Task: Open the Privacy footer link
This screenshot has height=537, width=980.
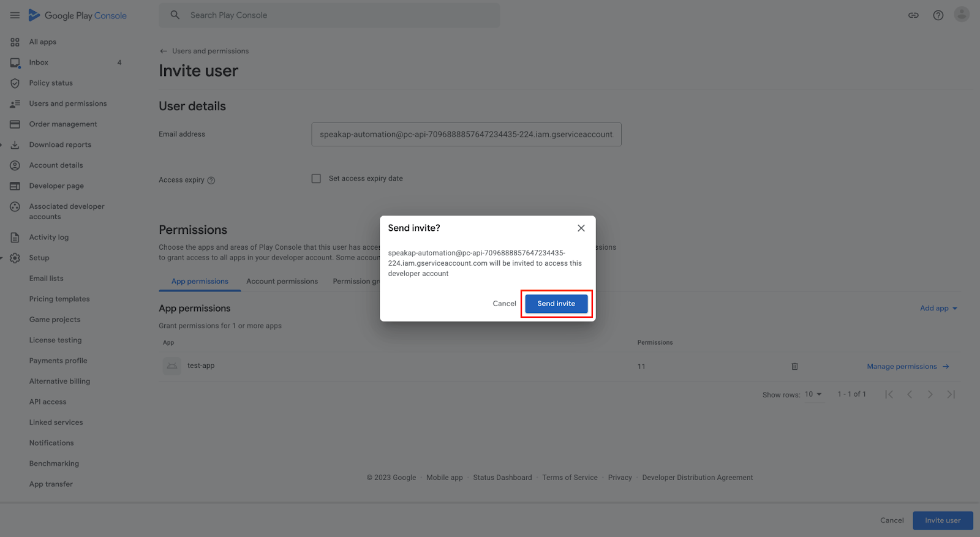Action: 620,478
